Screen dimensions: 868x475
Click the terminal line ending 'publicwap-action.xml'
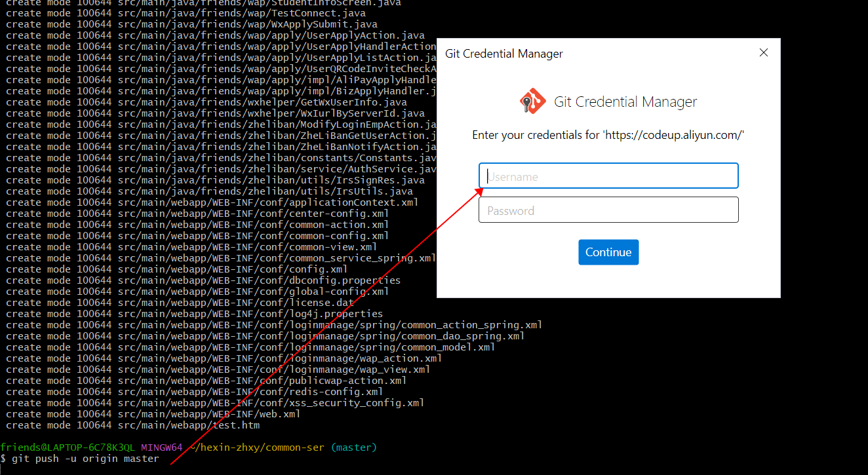207,381
